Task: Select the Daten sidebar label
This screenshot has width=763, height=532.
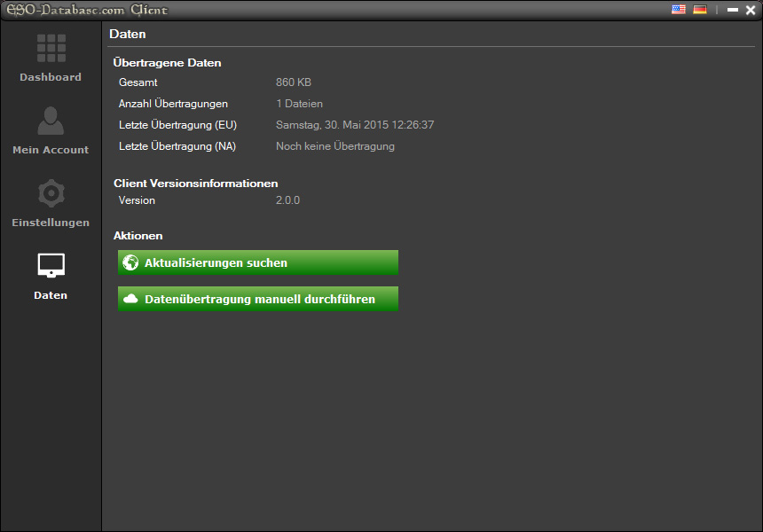Action: pyautogui.click(x=51, y=295)
